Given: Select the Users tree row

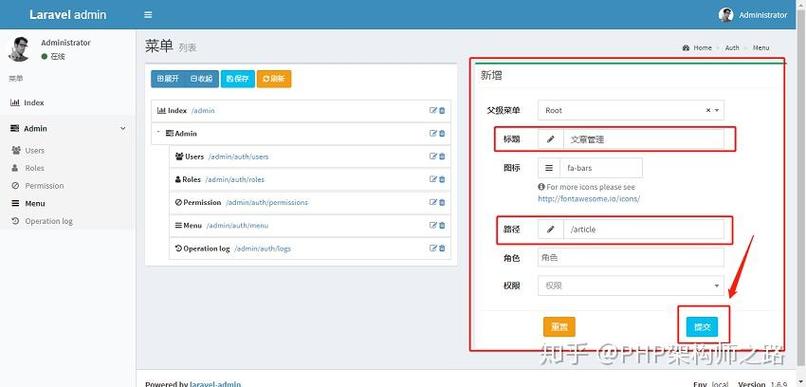Looking at the screenshot, I should (310, 156).
